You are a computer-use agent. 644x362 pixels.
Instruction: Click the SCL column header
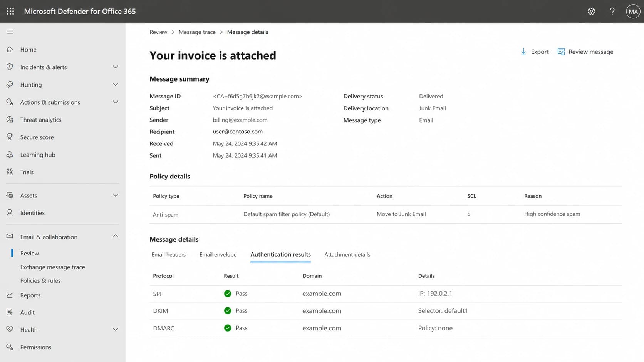[471, 196]
